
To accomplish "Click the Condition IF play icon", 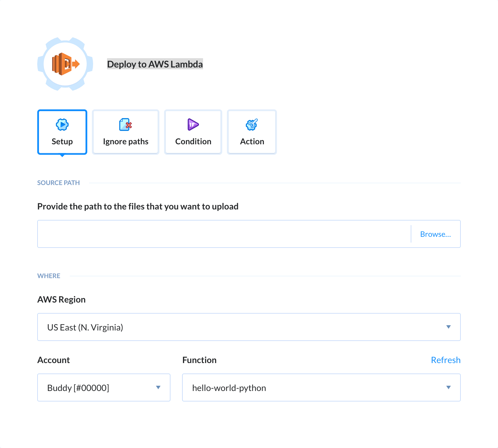I will tap(193, 125).
